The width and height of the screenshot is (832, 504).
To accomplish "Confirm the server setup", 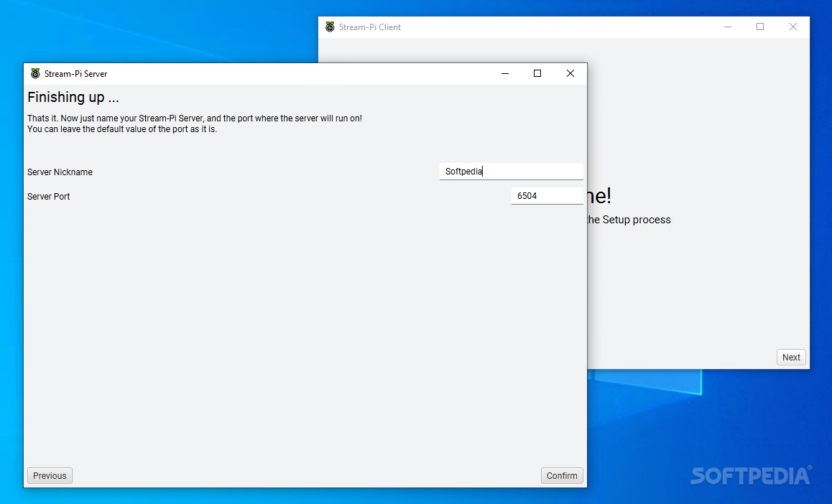I will 562,475.
